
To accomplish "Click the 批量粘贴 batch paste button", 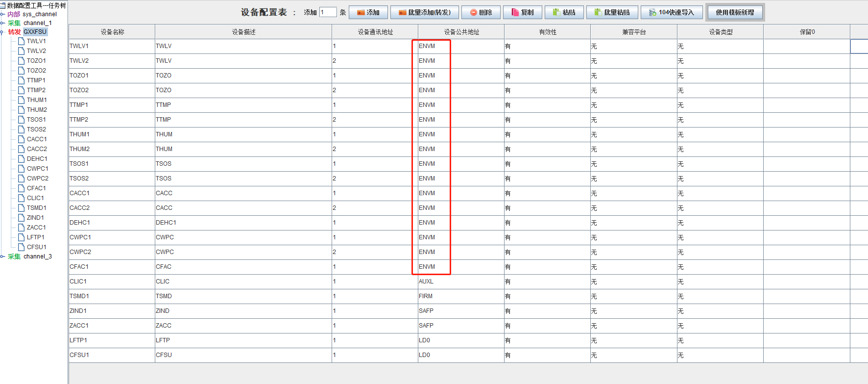I will [x=612, y=12].
